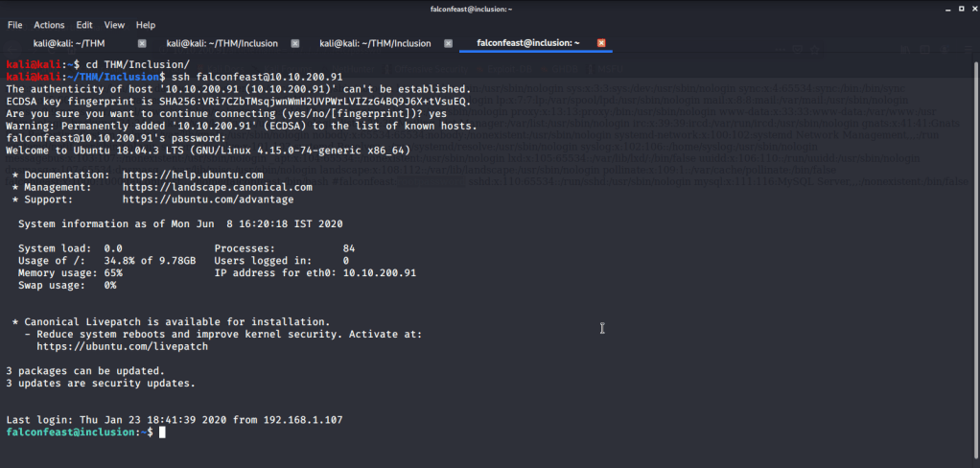Open the Edit menu
The image size is (980, 468).
pyautogui.click(x=84, y=24)
